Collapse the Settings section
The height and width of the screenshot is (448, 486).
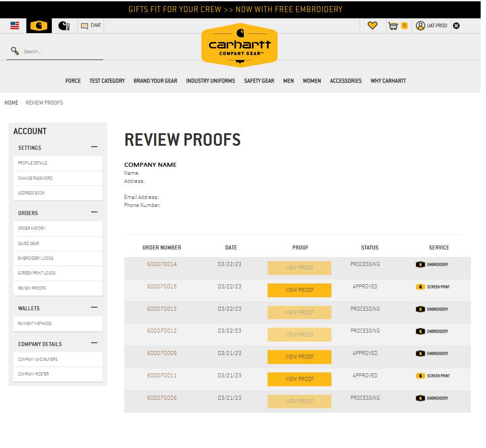tap(94, 147)
